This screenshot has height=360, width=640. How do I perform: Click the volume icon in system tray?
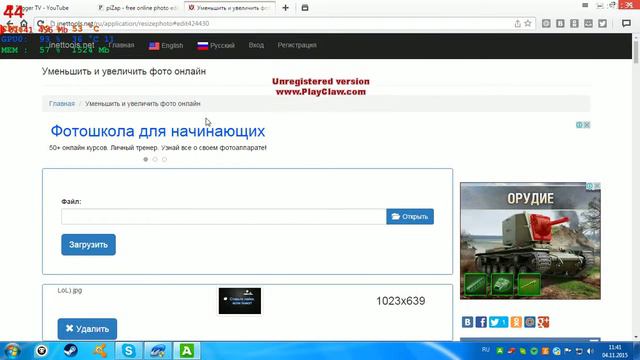[x=590, y=351]
